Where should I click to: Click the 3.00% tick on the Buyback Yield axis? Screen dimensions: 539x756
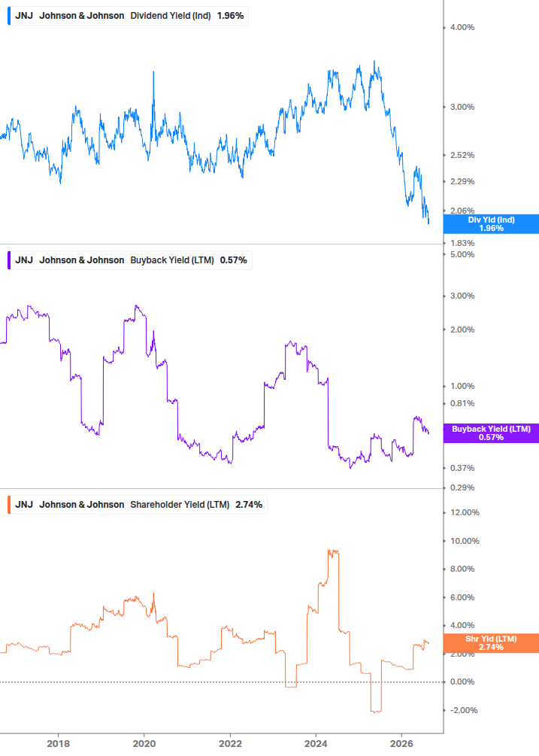[x=462, y=296]
